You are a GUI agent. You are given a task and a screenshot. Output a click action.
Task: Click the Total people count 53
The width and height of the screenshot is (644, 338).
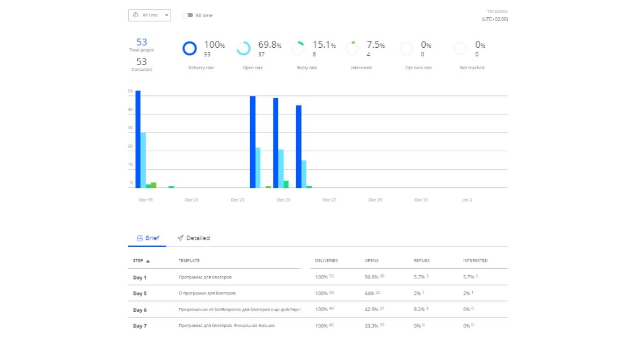point(142,42)
